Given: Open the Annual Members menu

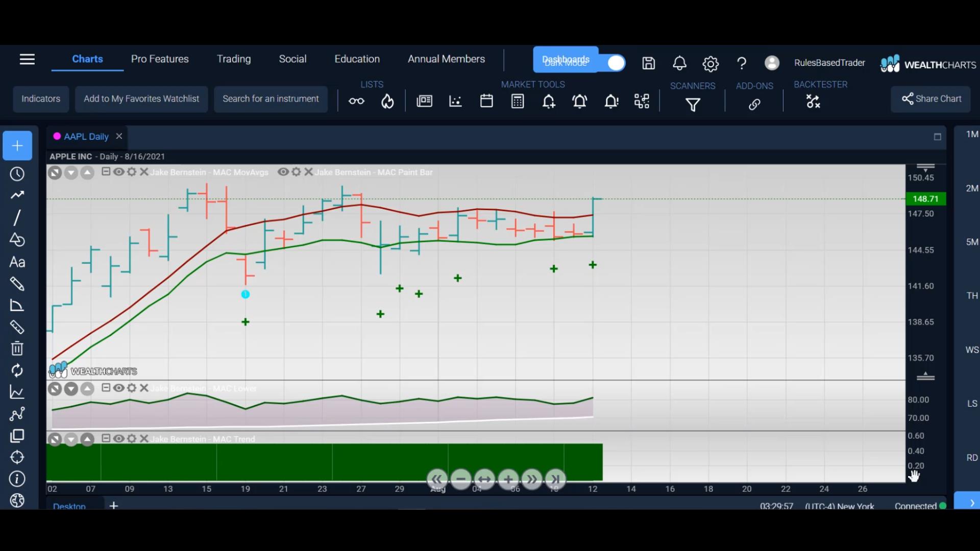Looking at the screenshot, I should click(446, 59).
